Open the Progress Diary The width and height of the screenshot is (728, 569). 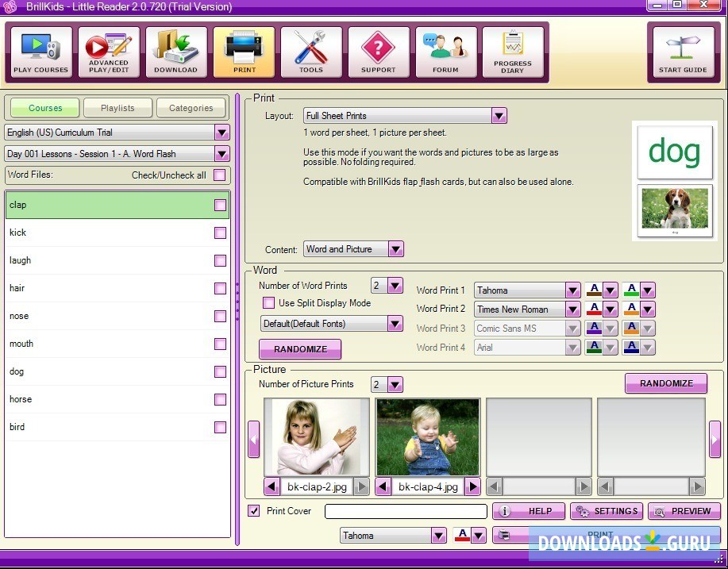513,52
